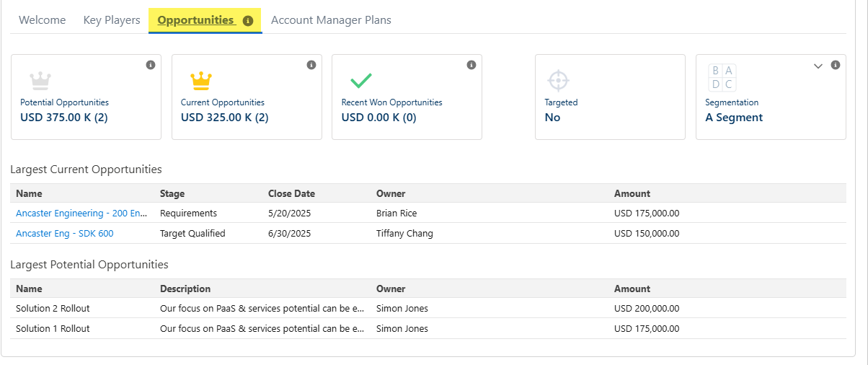Open Ancaster Eng - SDK 600 link
The width and height of the screenshot is (868, 365).
(64, 234)
